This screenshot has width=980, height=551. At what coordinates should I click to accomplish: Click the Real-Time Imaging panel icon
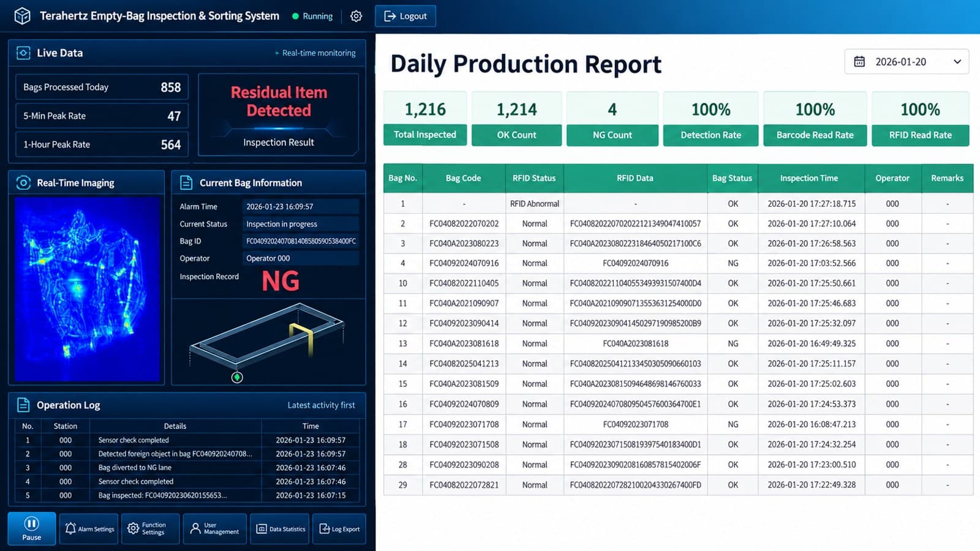coord(23,182)
